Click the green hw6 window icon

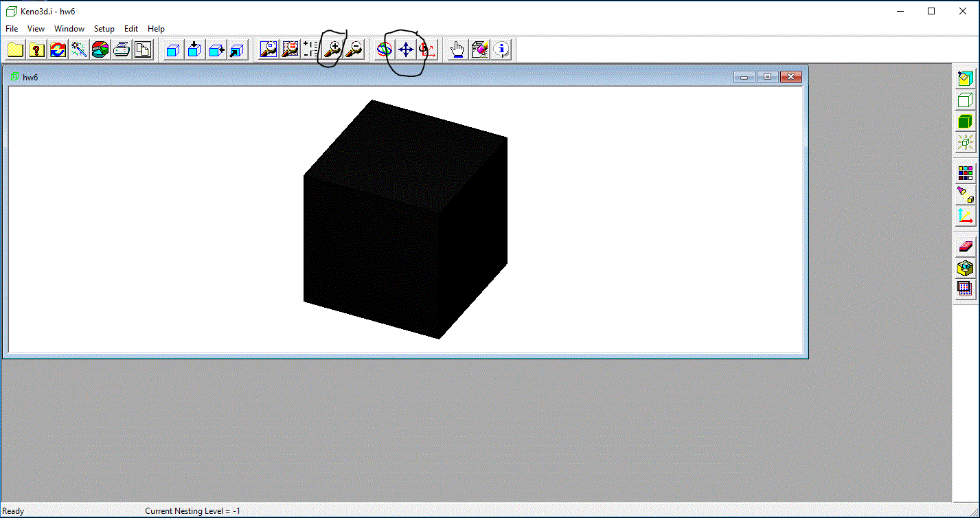click(x=14, y=77)
